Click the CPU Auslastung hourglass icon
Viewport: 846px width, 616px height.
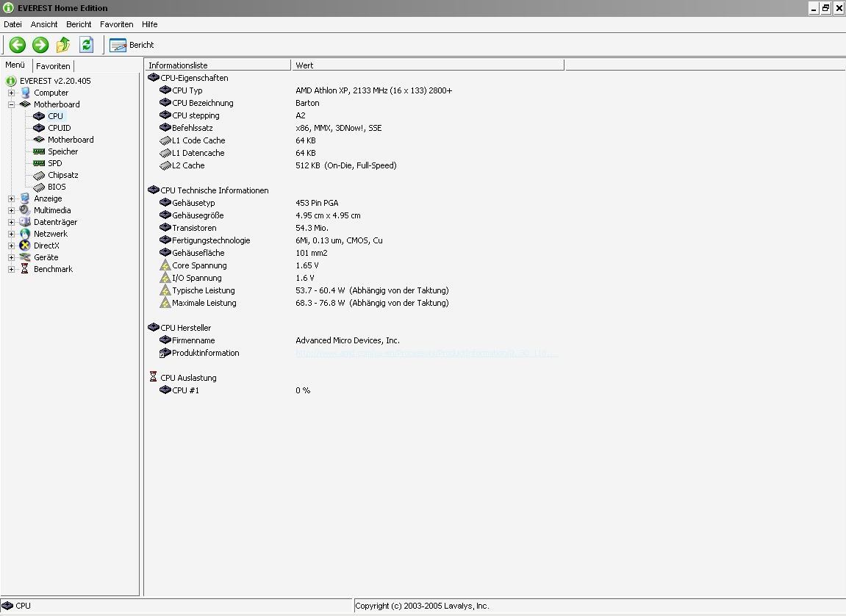[153, 377]
